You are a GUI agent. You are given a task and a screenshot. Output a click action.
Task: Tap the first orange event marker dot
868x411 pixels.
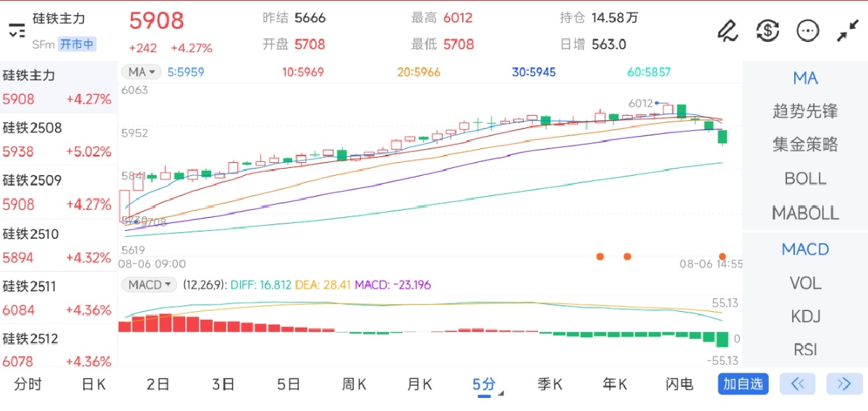pos(599,256)
